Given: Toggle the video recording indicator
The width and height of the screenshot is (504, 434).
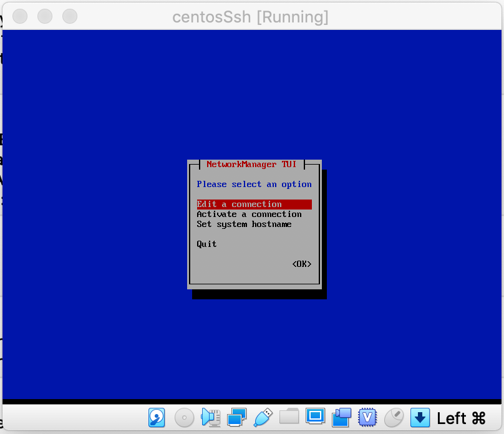Looking at the screenshot, I should pos(341,418).
